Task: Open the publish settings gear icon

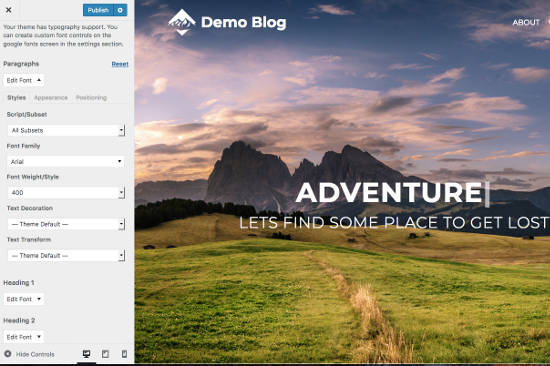Action: (120, 10)
